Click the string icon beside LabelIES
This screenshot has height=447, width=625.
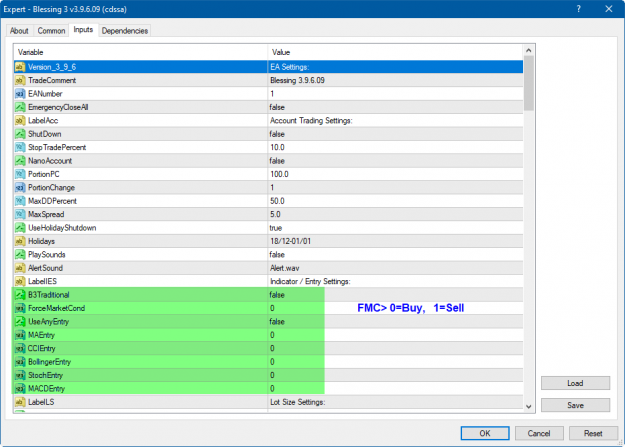(20, 281)
